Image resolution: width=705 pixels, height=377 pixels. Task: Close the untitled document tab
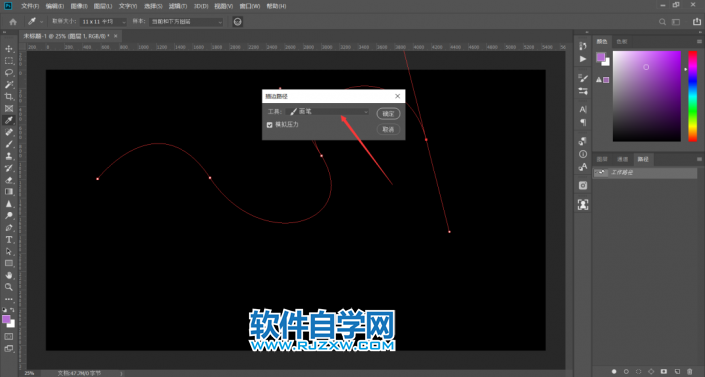(116, 36)
